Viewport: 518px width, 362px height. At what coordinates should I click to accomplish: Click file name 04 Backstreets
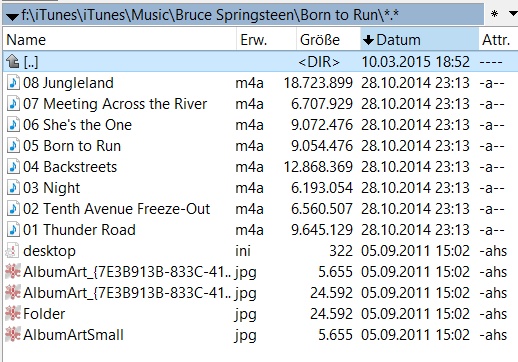coord(70,167)
